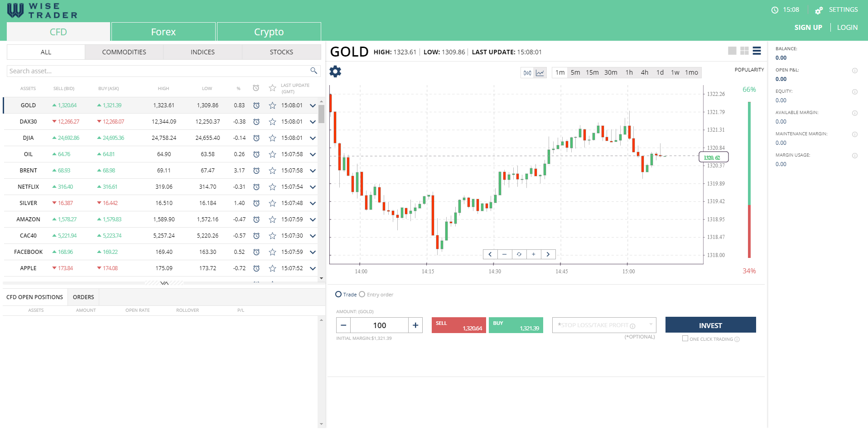This screenshot has height=429, width=868.
Task: Select the Trade radio button
Action: coord(338,294)
